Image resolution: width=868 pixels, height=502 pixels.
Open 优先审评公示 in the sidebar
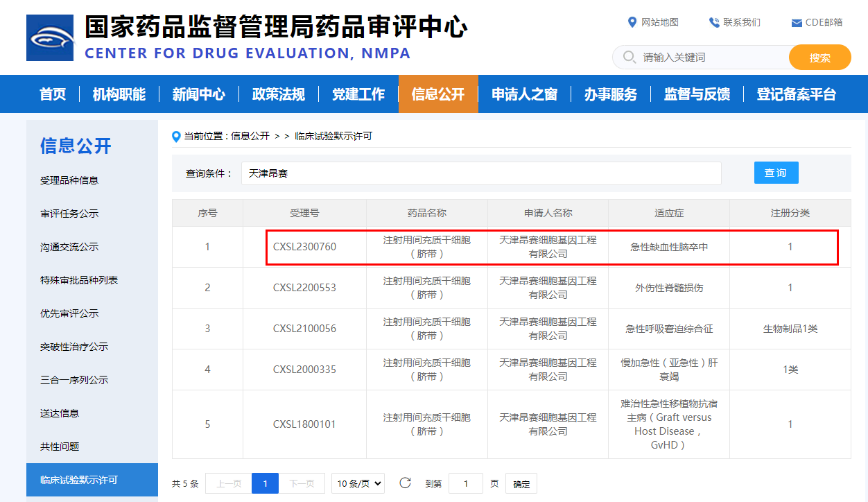point(69,313)
